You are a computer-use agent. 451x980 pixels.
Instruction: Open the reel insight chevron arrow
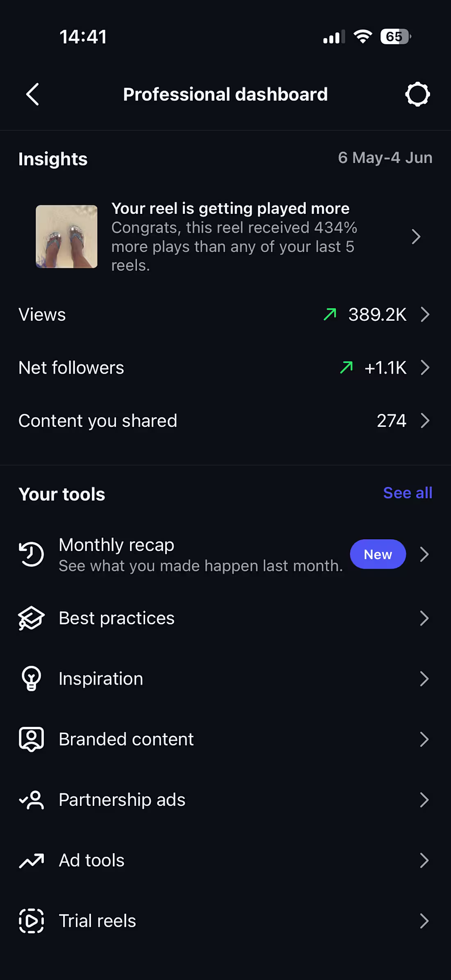tap(416, 237)
